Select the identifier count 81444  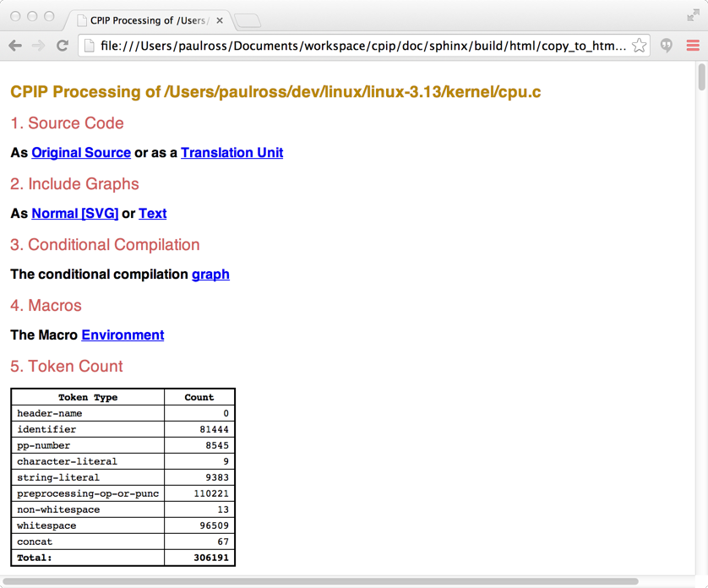pos(199,429)
